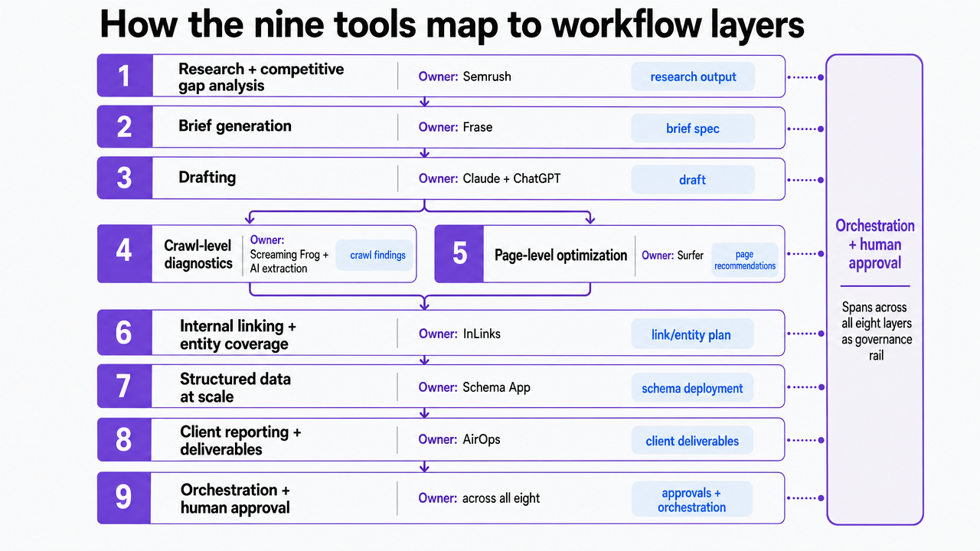
Task: Click "Owner: InLinks" text
Action: tap(459, 334)
